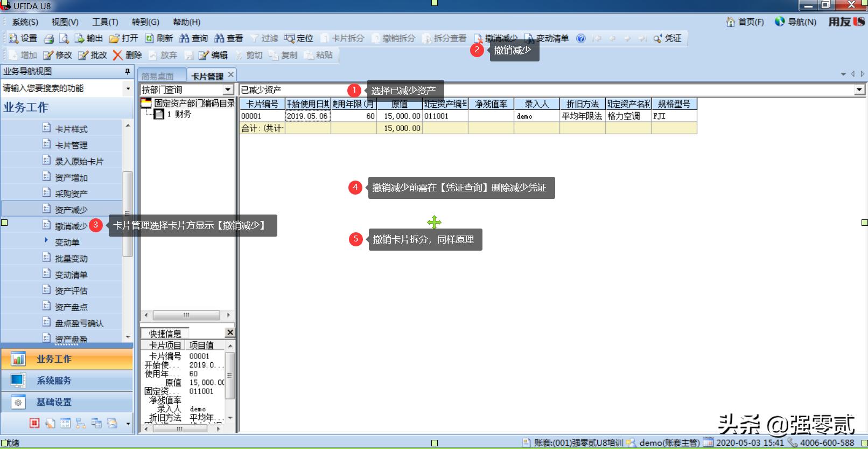The width and height of the screenshot is (868, 449).
Task: Expand the 变动单 tree node
Action: (46, 240)
